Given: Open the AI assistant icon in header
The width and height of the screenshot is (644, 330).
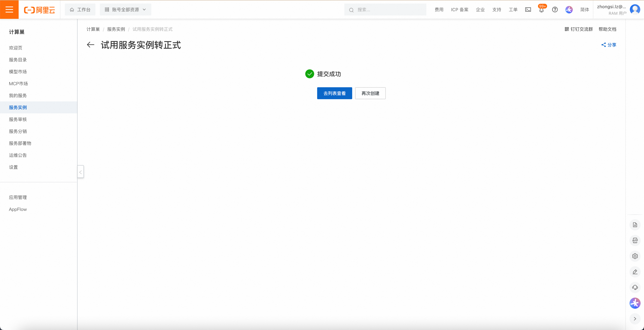Looking at the screenshot, I should pyautogui.click(x=569, y=10).
